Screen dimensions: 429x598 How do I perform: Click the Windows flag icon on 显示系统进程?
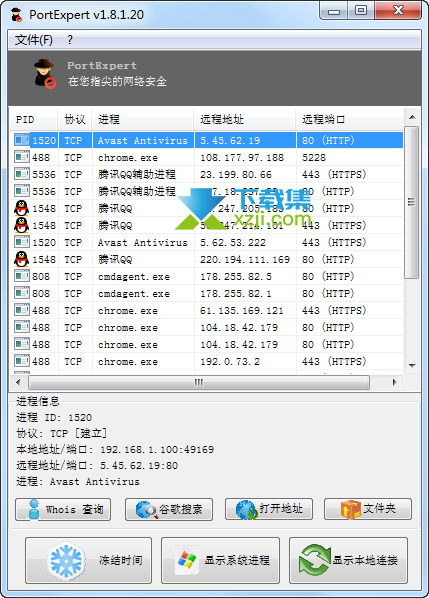[187, 560]
